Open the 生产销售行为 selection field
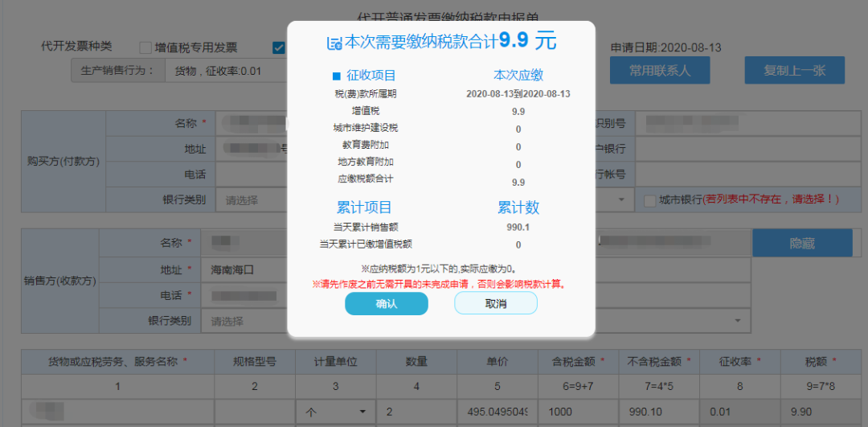 [x=226, y=71]
